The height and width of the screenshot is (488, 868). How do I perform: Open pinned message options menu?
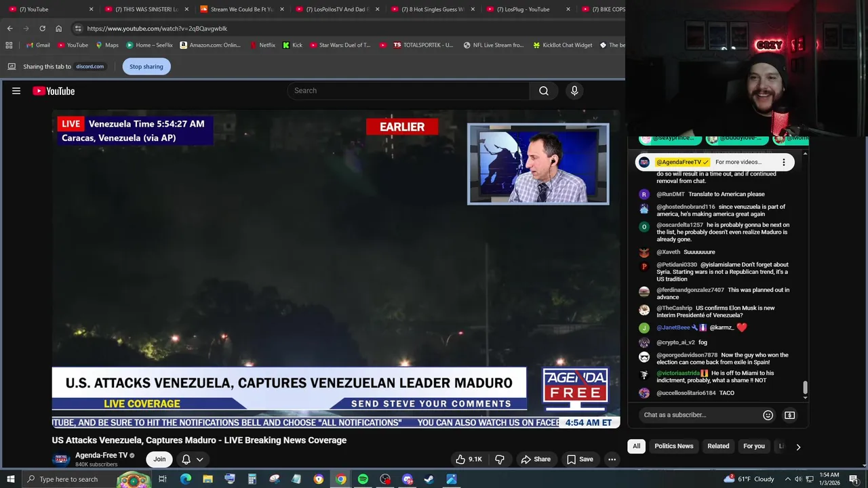coord(784,162)
